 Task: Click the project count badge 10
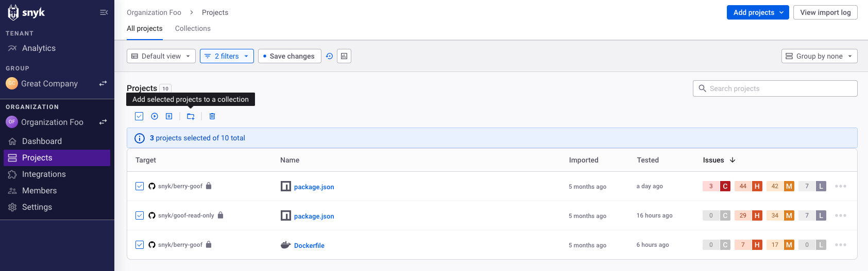pyautogui.click(x=165, y=88)
